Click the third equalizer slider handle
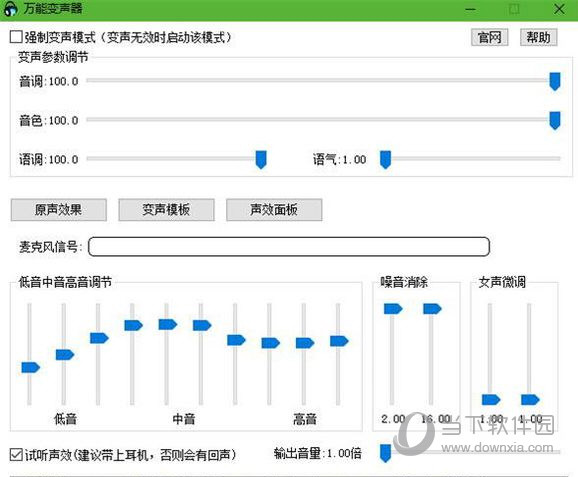This screenshot has width=578, height=477. pyautogui.click(x=99, y=338)
